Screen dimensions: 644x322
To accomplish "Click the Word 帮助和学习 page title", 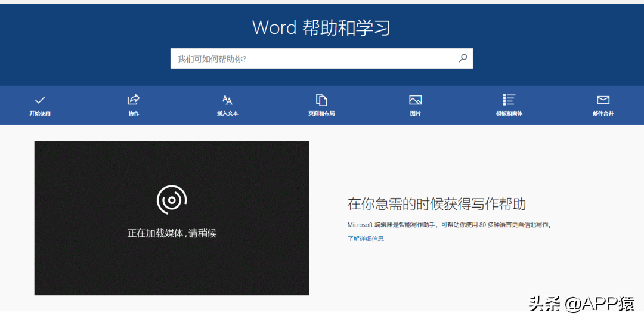I will point(321,27).
